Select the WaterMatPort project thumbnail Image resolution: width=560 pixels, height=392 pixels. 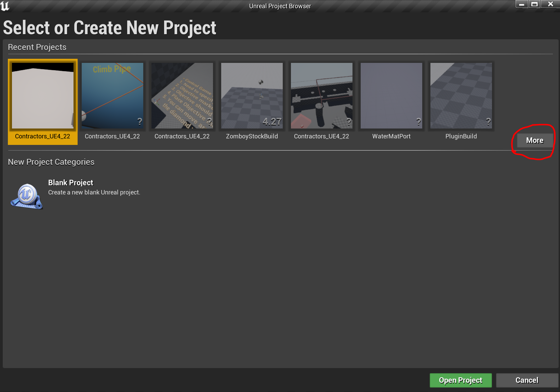tap(391, 96)
